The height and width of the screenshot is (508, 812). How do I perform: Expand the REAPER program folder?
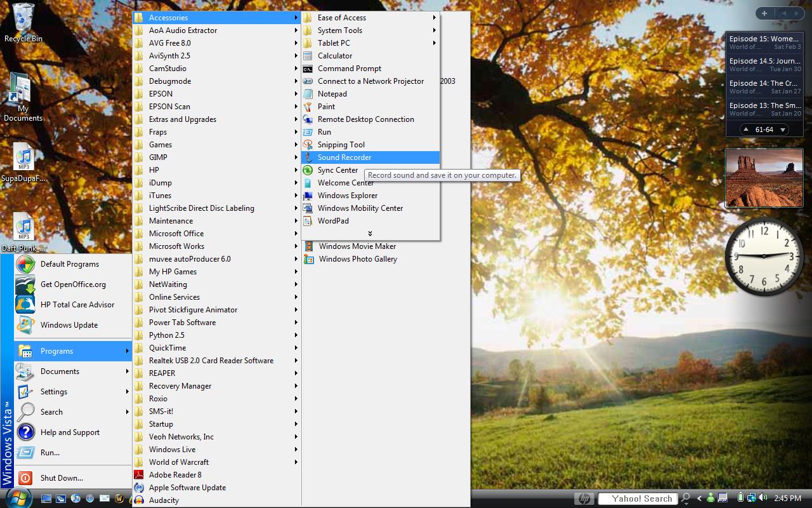click(x=216, y=373)
